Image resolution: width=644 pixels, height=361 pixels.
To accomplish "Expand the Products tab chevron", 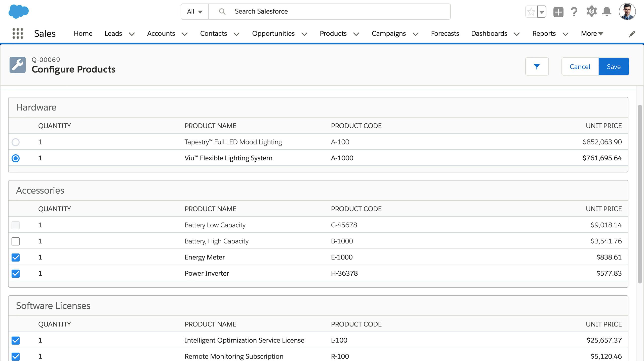I will click(356, 34).
